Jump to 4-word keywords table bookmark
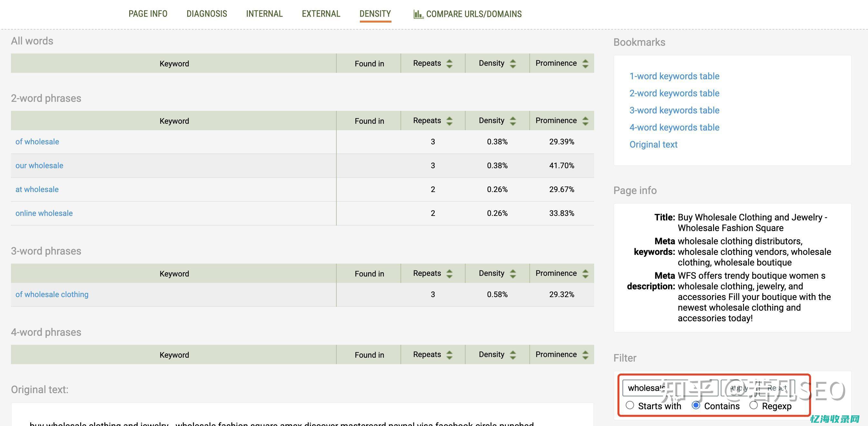The image size is (868, 426). point(674,127)
